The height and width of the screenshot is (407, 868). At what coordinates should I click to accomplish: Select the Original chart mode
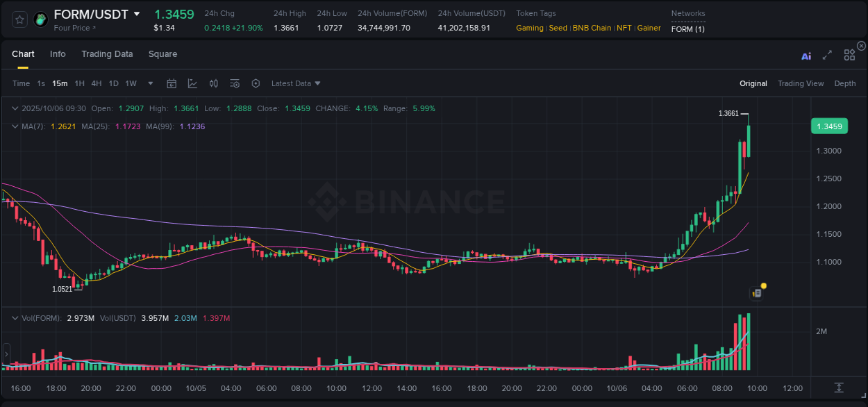pos(753,83)
